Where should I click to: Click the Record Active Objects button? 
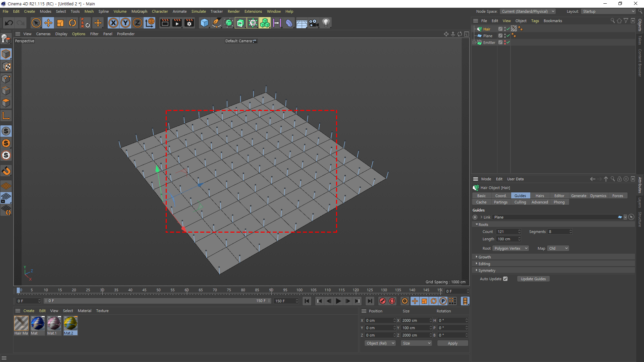(x=382, y=301)
